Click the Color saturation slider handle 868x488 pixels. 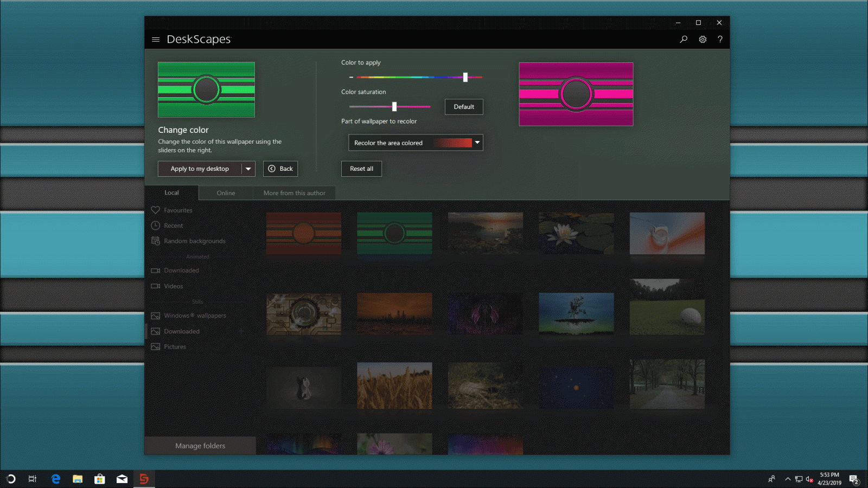click(x=394, y=107)
